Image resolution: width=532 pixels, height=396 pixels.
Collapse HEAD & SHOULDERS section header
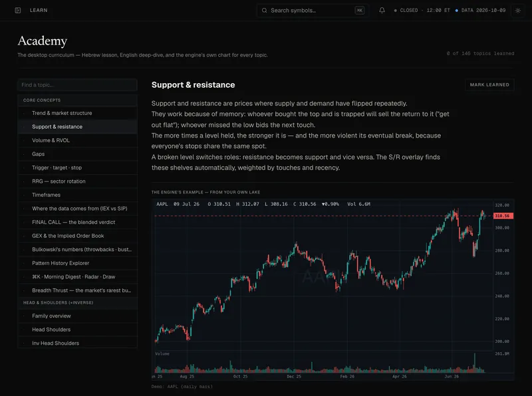tap(77, 302)
